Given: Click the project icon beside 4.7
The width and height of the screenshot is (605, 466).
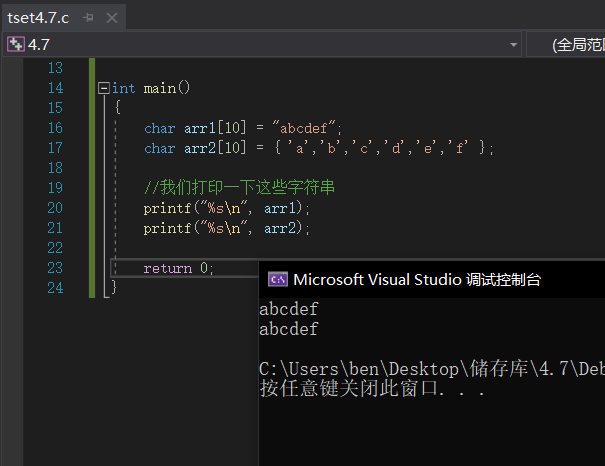Looking at the screenshot, I should click(x=15, y=45).
